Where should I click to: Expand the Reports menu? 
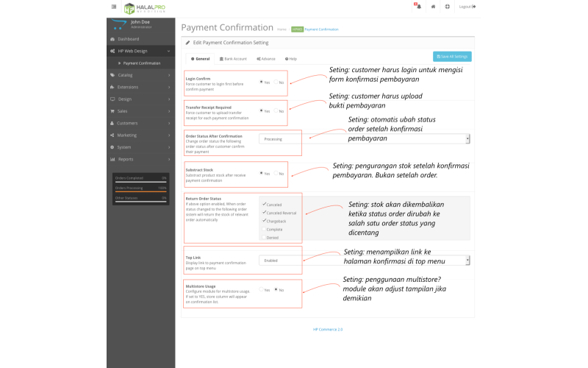pos(140,159)
